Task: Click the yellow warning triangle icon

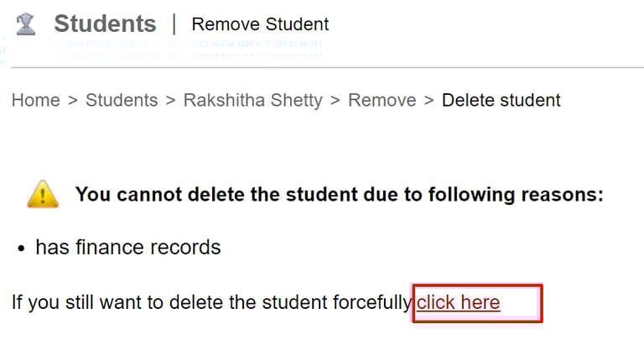Action: point(43,195)
